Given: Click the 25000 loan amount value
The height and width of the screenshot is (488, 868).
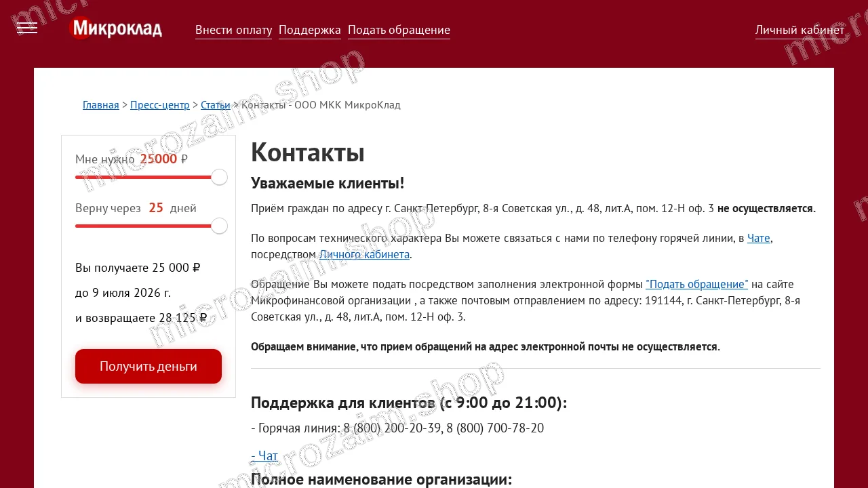Looking at the screenshot, I should (159, 159).
